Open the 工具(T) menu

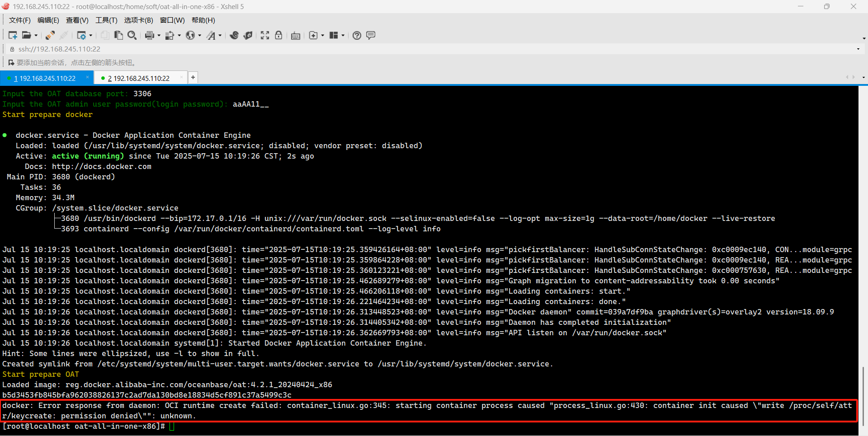tap(106, 20)
